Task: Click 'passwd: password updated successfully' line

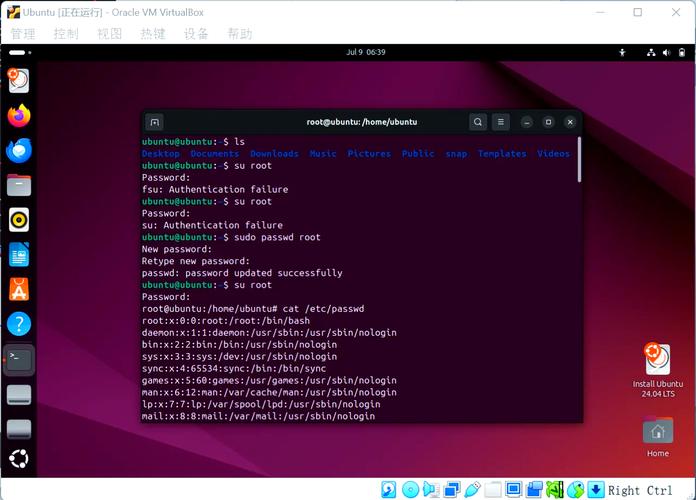Action: (242, 273)
